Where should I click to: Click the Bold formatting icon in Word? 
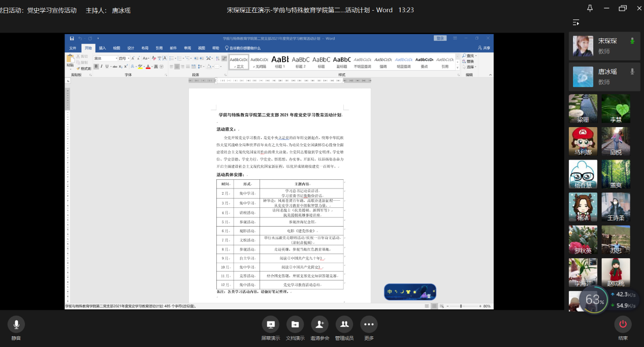(96, 67)
